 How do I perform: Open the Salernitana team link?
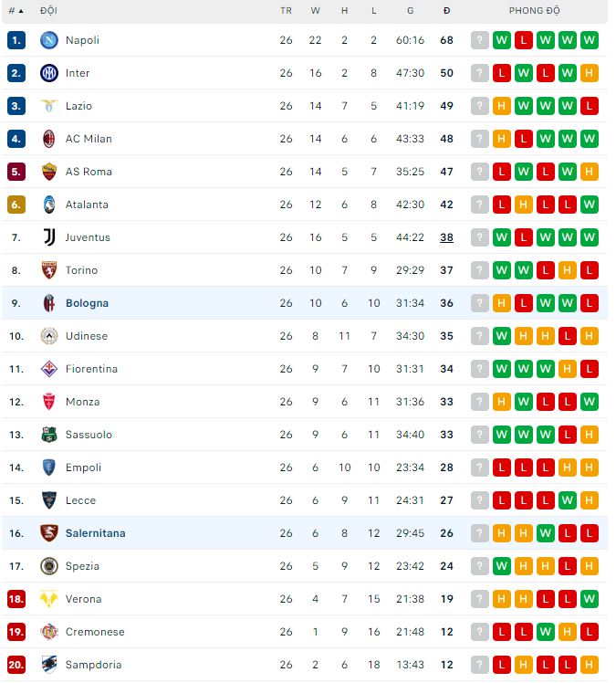95,533
